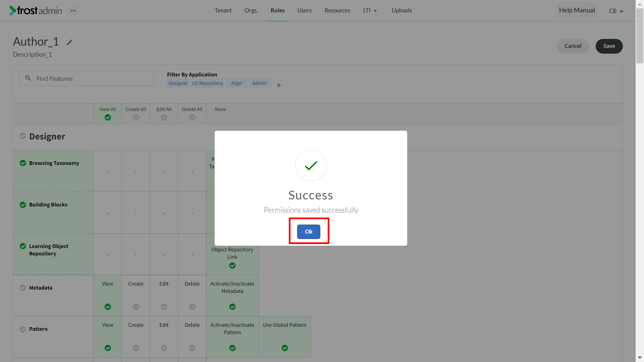The width and height of the screenshot is (644, 362).
Task: Filter by Align application
Action: point(236,83)
